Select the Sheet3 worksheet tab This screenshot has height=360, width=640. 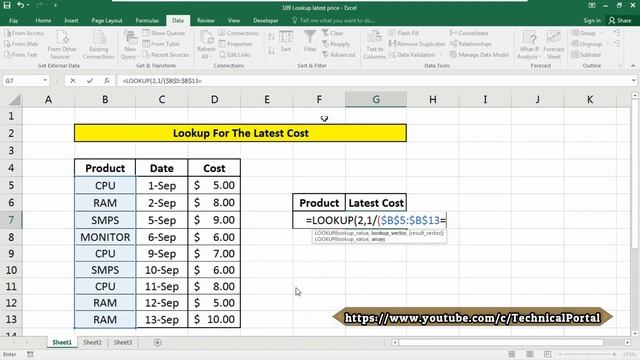click(123, 342)
